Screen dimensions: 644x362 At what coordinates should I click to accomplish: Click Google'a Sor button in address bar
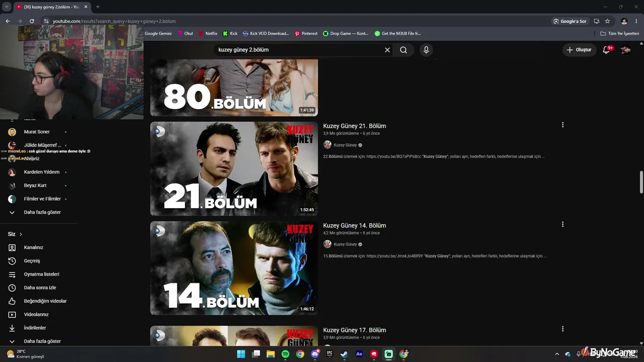click(570, 21)
